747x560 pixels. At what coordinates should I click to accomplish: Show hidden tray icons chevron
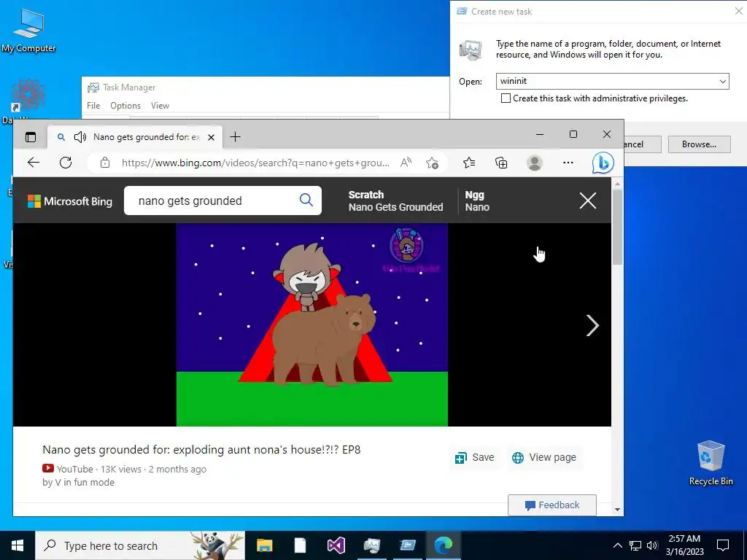pos(617,545)
